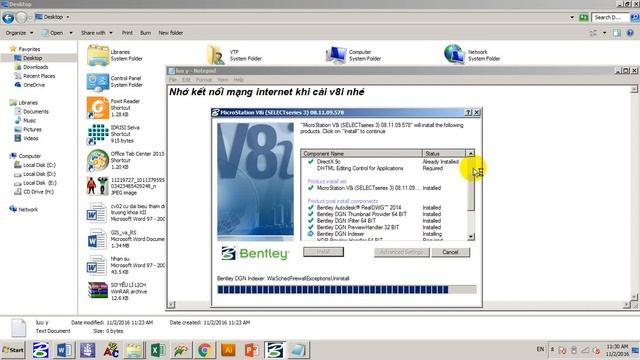
Task: Click component list scroll up arrow
Action: (x=471, y=153)
